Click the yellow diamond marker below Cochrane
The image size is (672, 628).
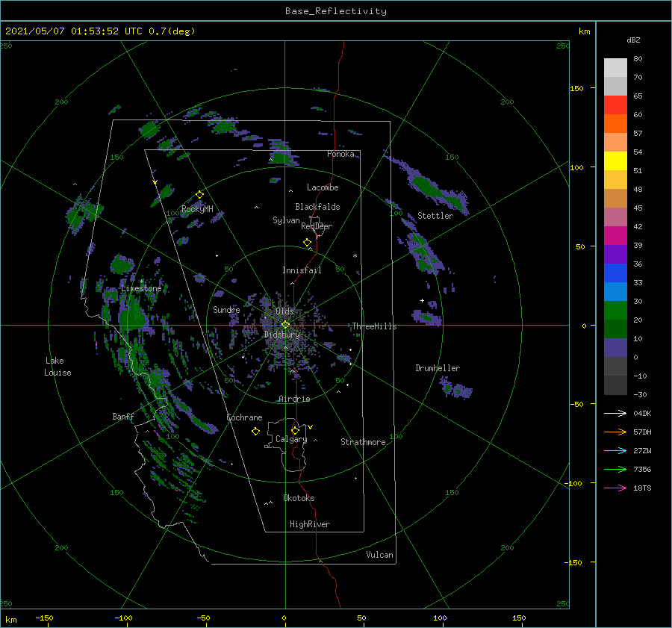(256, 432)
